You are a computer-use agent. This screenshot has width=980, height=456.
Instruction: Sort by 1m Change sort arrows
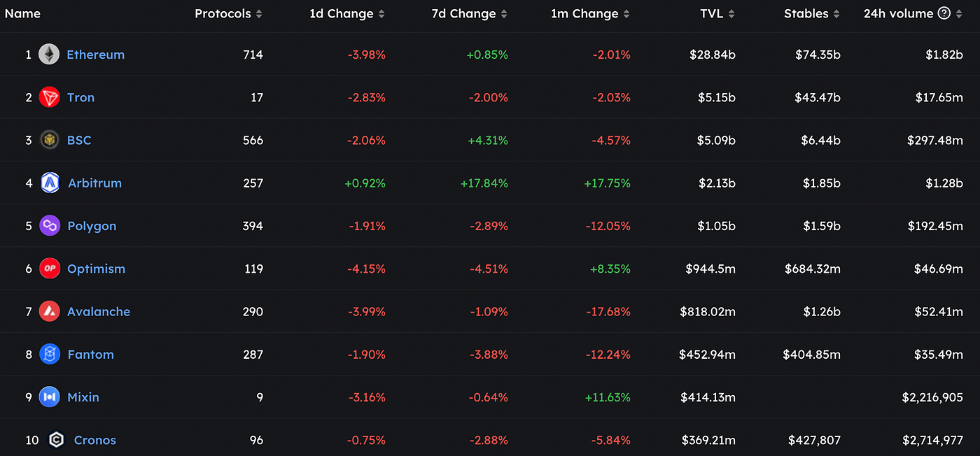tap(626, 14)
